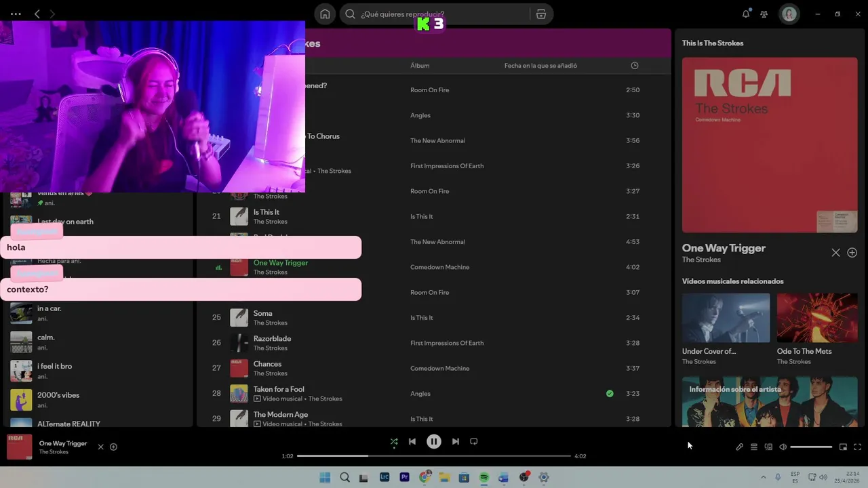The image size is (868, 488).
Task: Go back with the left arrow
Action: [x=37, y=14]
